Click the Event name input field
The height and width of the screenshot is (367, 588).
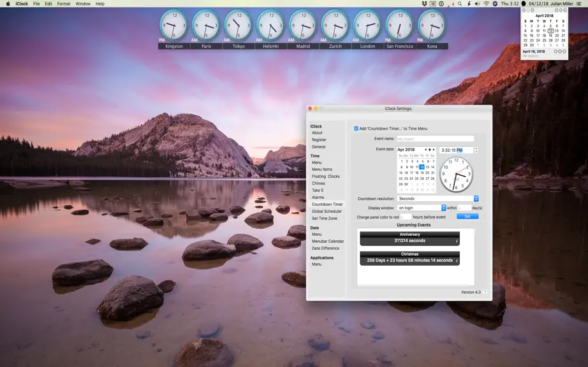[x=436, y=139]
